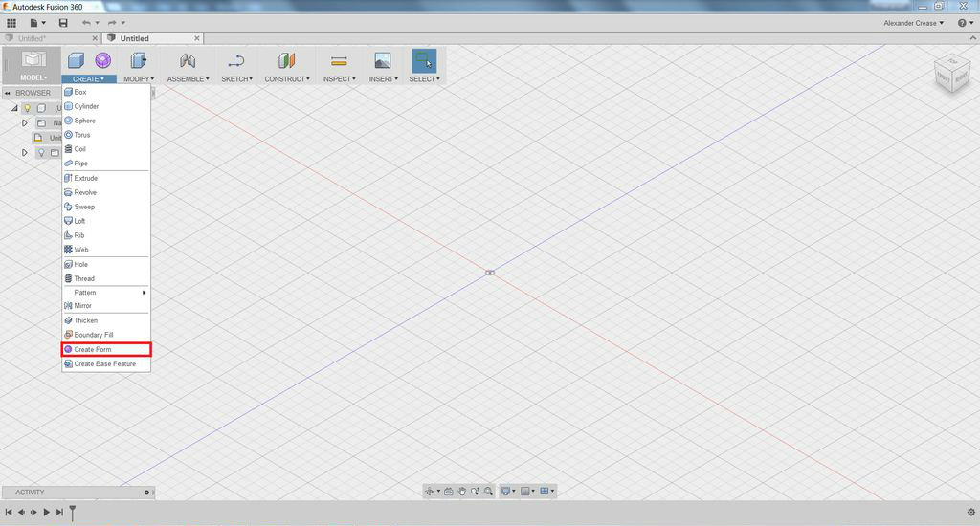Click the Assemble joint icon
The width and height of the screenshot is (980, 526).
pos(188,60)
